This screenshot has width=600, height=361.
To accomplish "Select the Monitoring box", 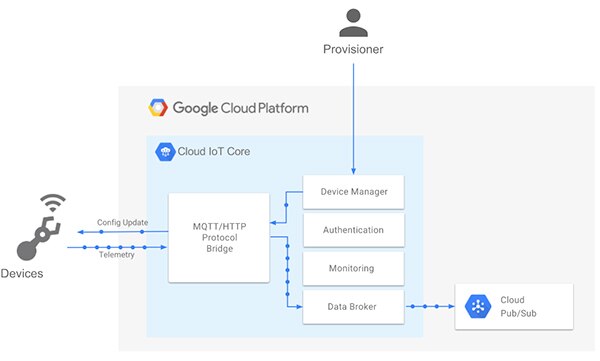I will tap(353, 268).
